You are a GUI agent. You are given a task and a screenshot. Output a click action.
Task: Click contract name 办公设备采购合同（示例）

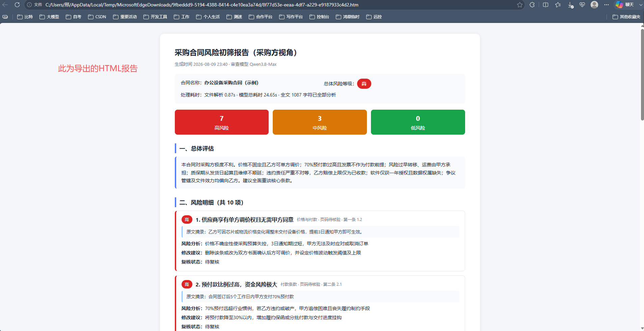tap(231, 83)
